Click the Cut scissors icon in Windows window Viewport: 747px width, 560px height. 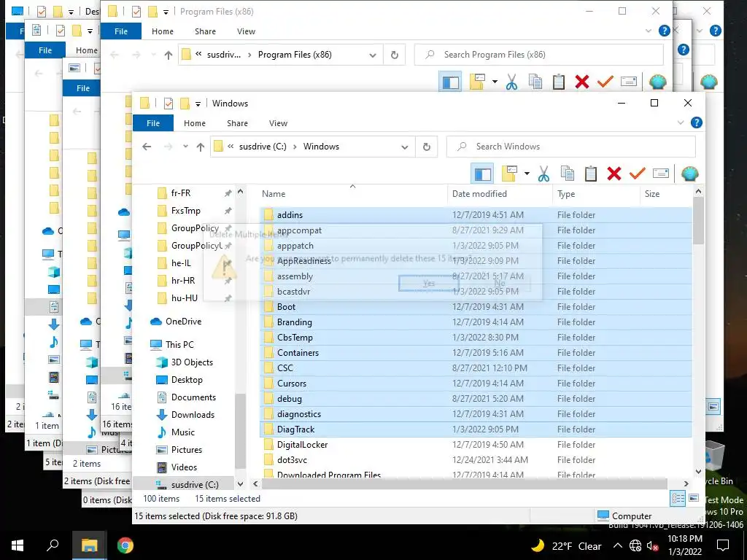(x=543, y=174)
